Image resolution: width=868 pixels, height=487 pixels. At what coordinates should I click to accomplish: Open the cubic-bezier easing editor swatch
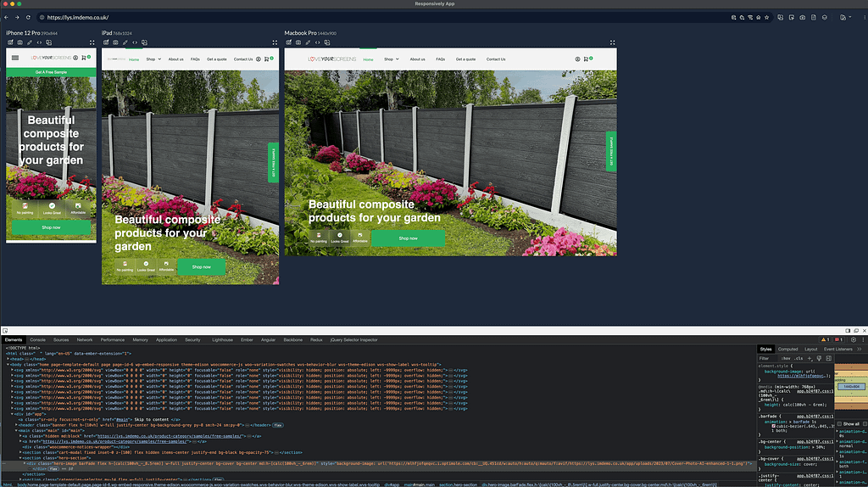click(774, 426)
